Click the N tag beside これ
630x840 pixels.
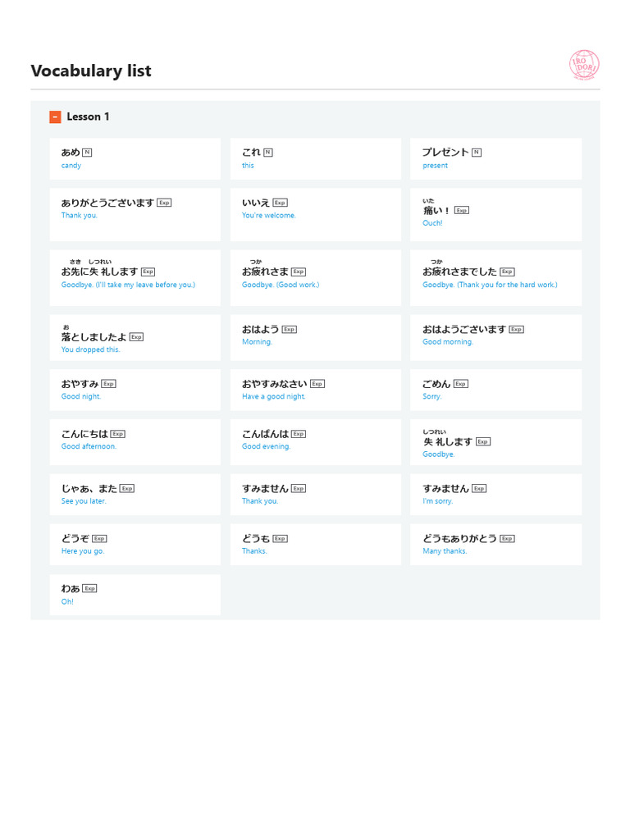(268, 153)
